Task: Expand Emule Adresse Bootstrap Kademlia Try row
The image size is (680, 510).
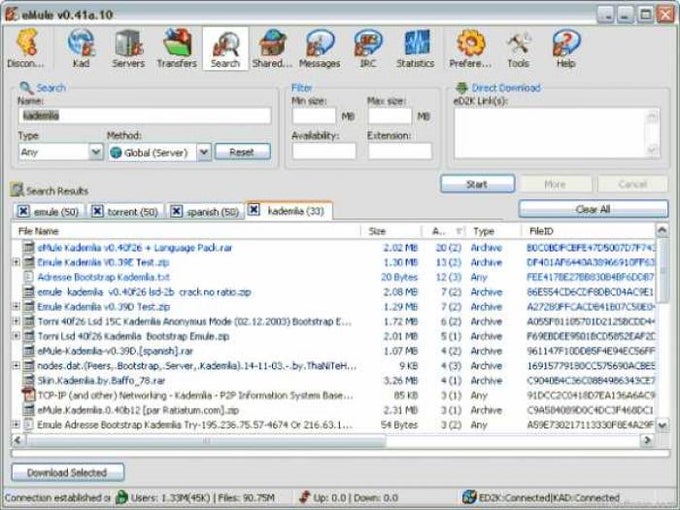Action: pos(16,425)
